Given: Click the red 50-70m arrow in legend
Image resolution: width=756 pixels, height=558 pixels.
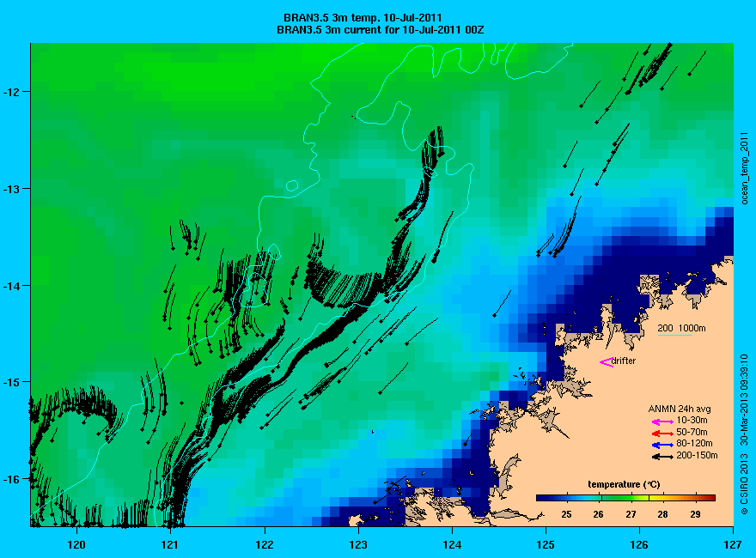Looking at the screenshot, I should (x=662, y=434).
